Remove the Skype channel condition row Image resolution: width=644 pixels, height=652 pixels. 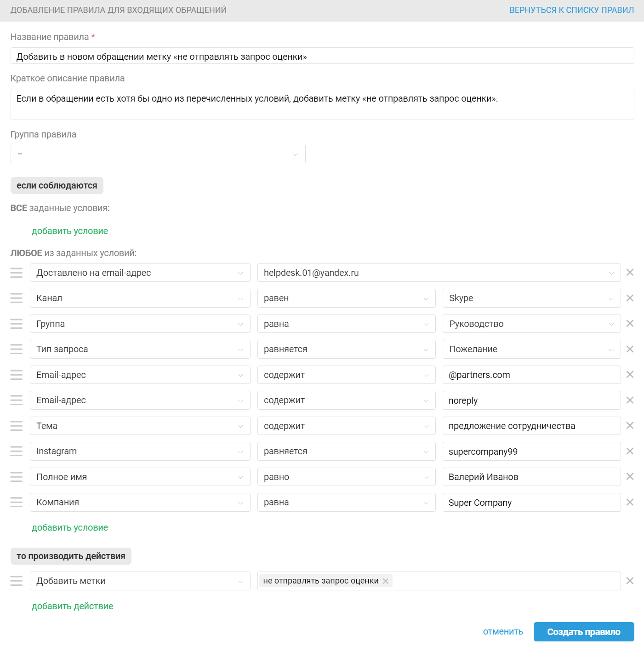(x=630, y=298)
